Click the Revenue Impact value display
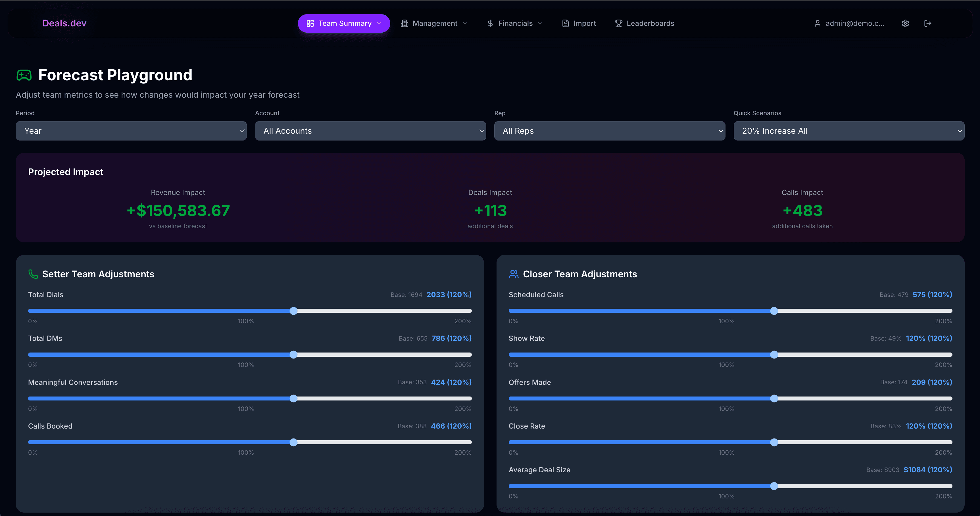Screen dimensions: 980x516 (178, 211)
